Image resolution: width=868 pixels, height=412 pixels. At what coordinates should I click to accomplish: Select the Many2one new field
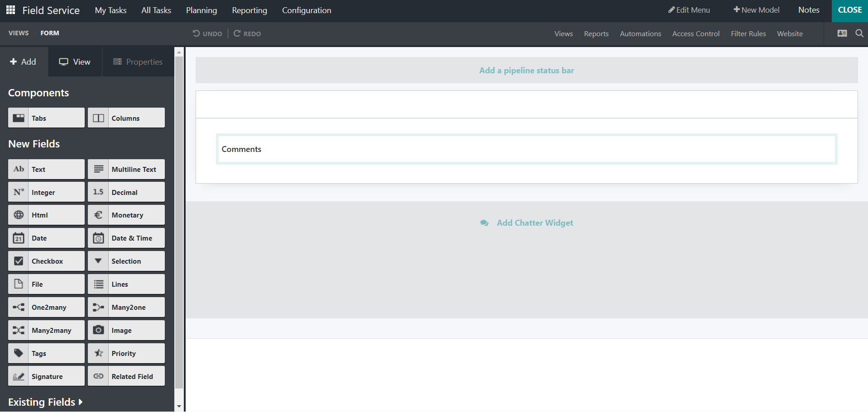point(126,308)
